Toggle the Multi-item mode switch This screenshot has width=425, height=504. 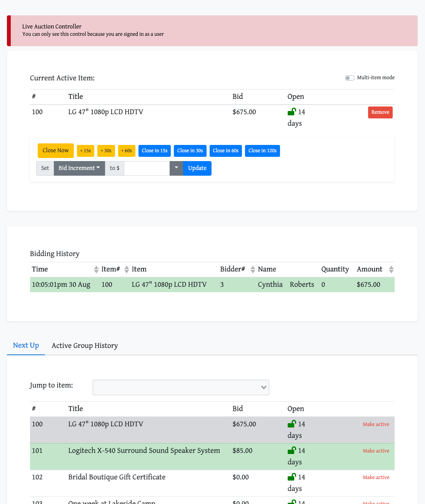click(350, 78)
